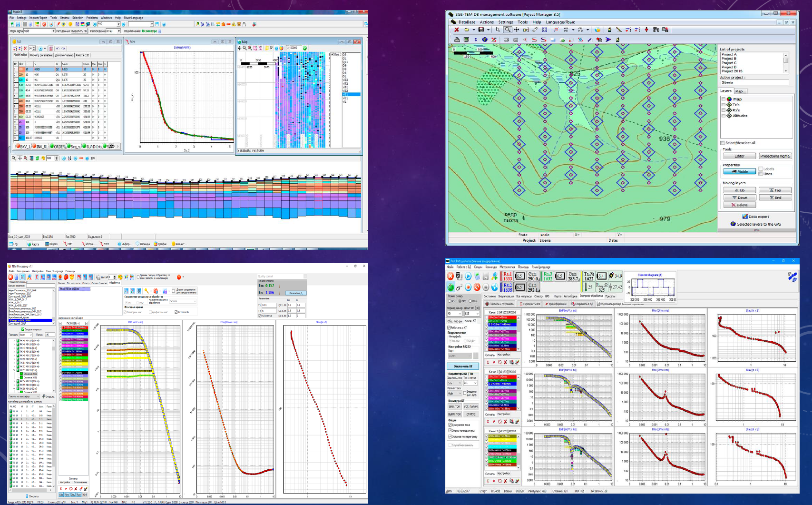The height and width of the screenshot is (505, 812).
Task: Click the satellite GPS icon in Fast EM
Action: (792, 277)
